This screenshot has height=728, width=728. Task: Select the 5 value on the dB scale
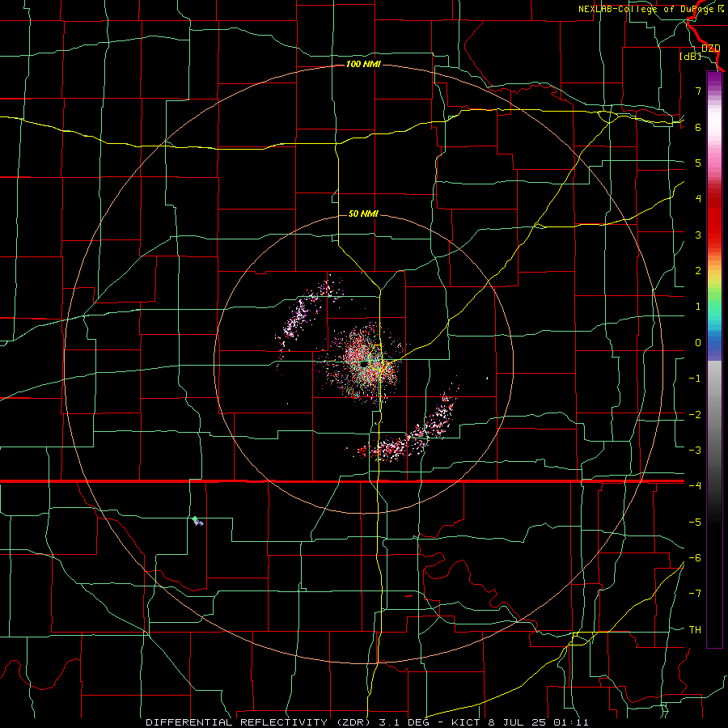(x=698, y=163)
